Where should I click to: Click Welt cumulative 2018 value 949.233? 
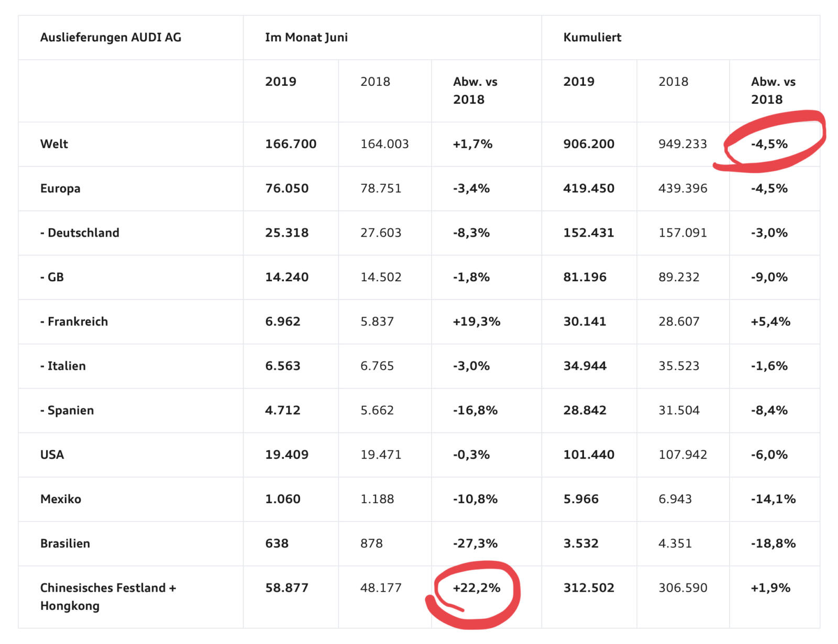682,144
